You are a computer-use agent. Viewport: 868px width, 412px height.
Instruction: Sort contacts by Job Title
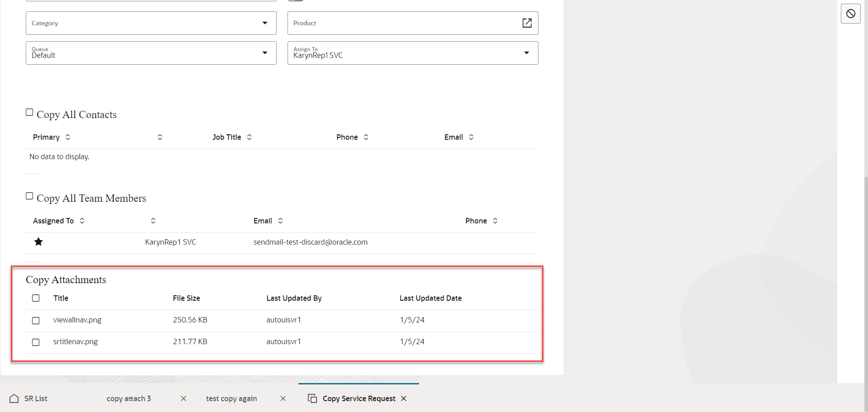tap(249, 137)
